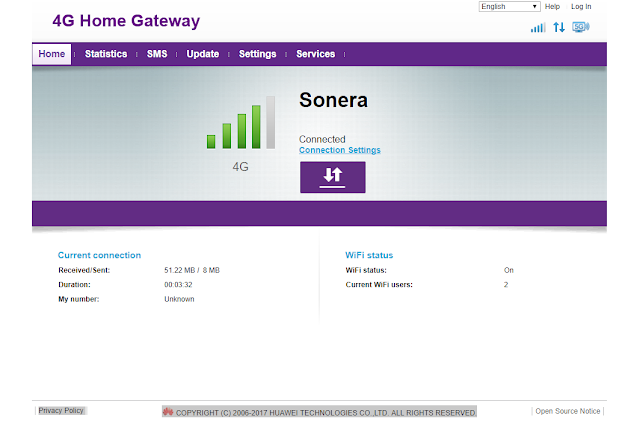Click the blue WiFi status heading

pos(369,255)
